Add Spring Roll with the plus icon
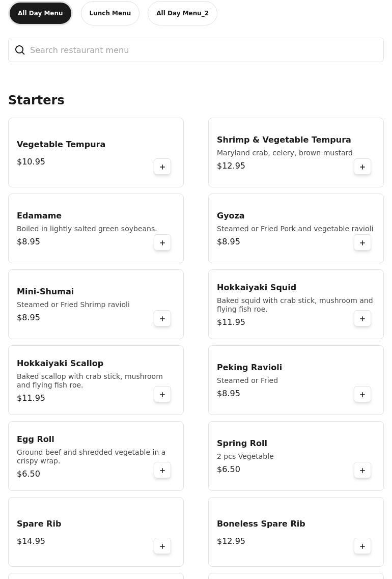Image resolution: width=392 pixels, height=579 pixels. tap(362, 471)
